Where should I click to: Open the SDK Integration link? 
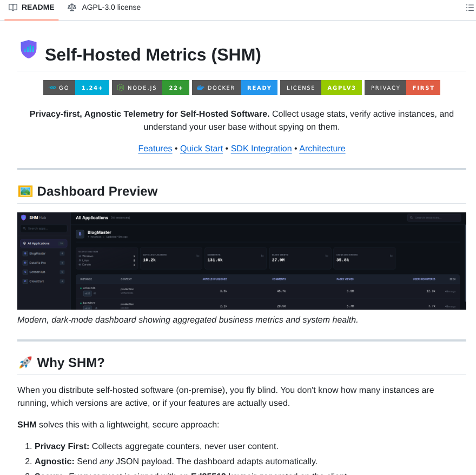click(261, 148)
